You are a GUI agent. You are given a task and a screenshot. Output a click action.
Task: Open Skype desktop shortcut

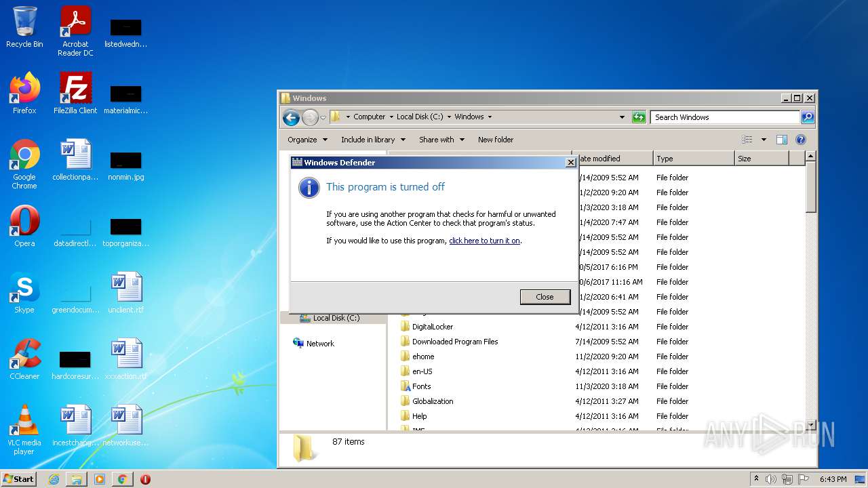coord(24,293)
